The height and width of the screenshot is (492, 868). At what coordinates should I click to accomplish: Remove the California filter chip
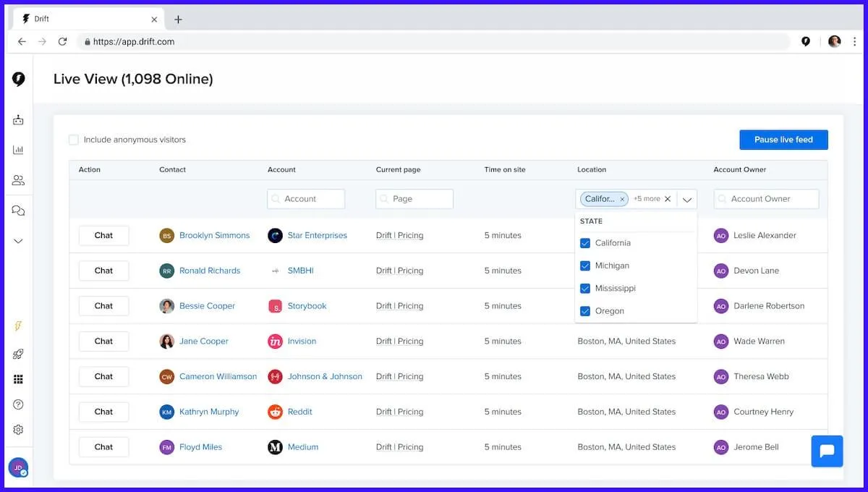point(622,199)
